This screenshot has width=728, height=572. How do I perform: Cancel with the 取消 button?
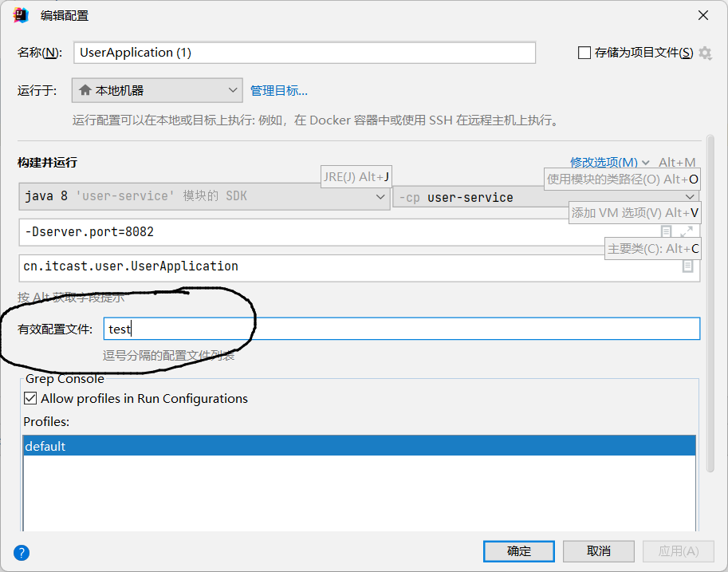(x=599, y=551)
